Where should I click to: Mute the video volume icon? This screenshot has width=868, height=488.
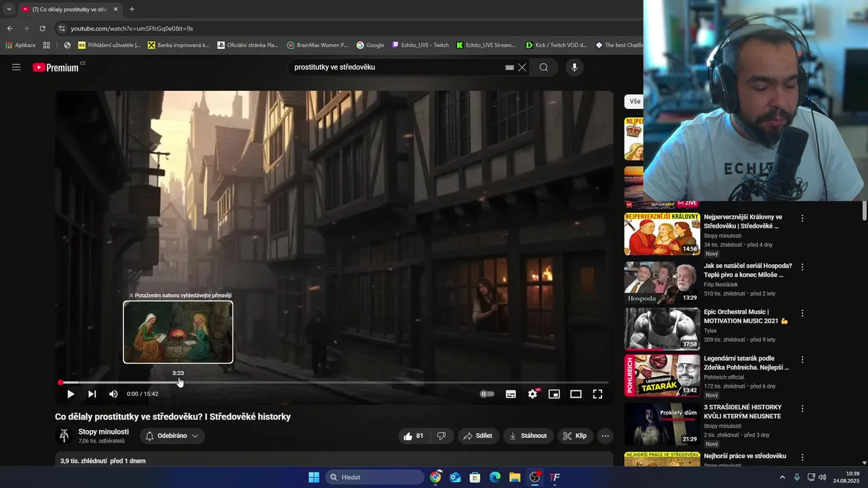(113, 394)
